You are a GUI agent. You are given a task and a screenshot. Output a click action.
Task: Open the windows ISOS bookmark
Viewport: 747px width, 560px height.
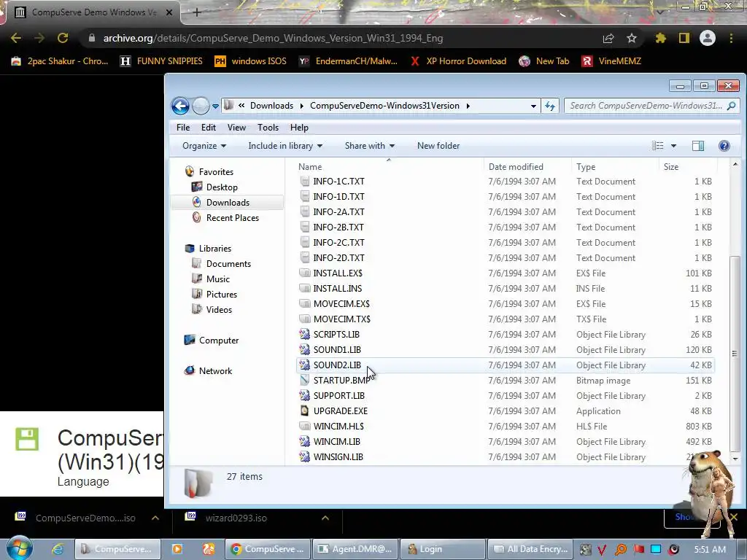click(x=251, y=61)
